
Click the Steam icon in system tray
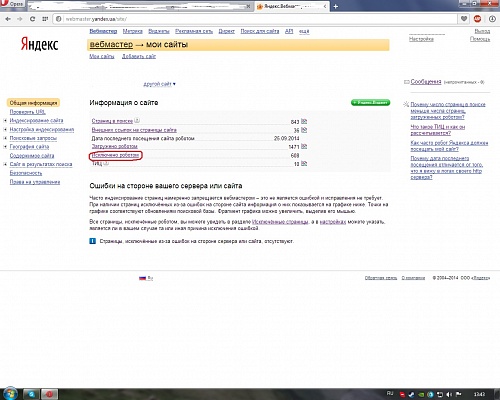[x=412, y=394]
